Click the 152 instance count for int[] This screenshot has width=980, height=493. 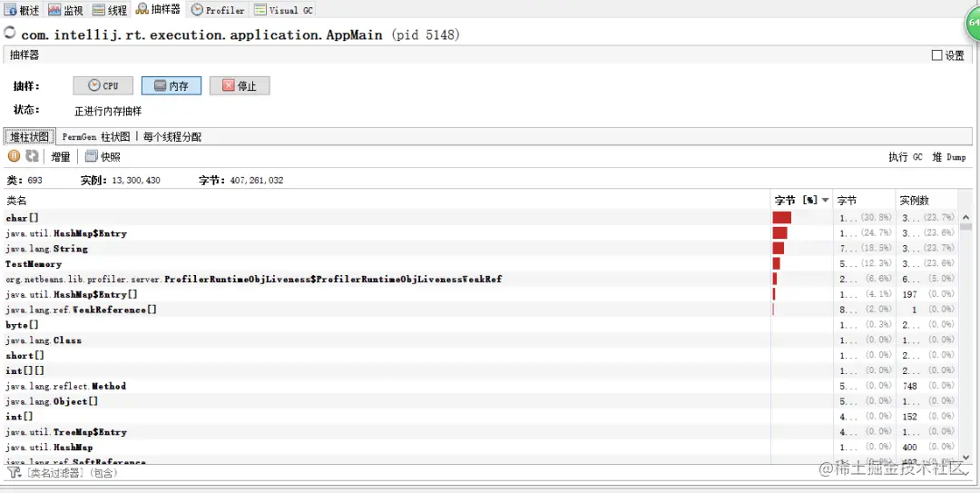pyautogui.click(x=909, y=417)
